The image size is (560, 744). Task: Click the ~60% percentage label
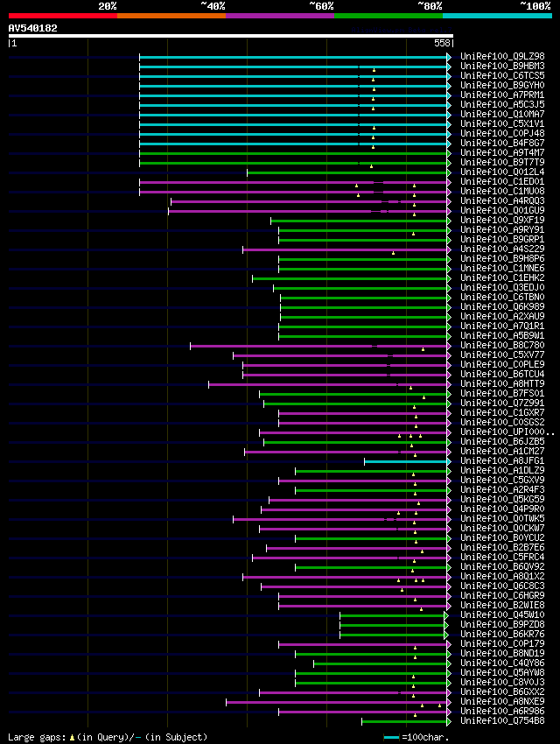point(321,6)
